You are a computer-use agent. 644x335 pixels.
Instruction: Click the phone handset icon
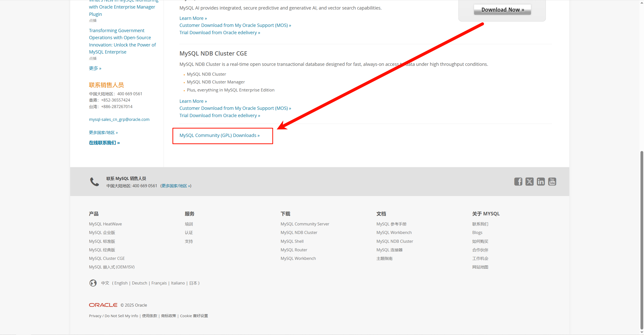coord(95,182)
